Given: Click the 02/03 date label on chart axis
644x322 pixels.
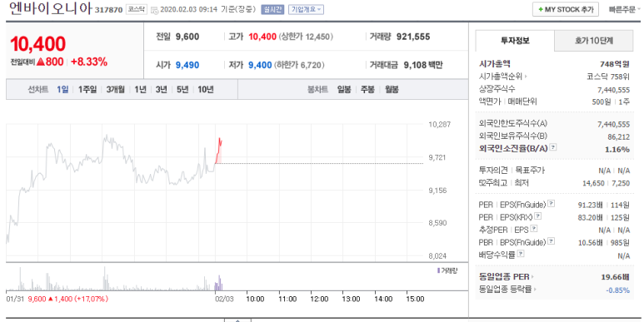Looking at the screenshot, I should 225,299.
